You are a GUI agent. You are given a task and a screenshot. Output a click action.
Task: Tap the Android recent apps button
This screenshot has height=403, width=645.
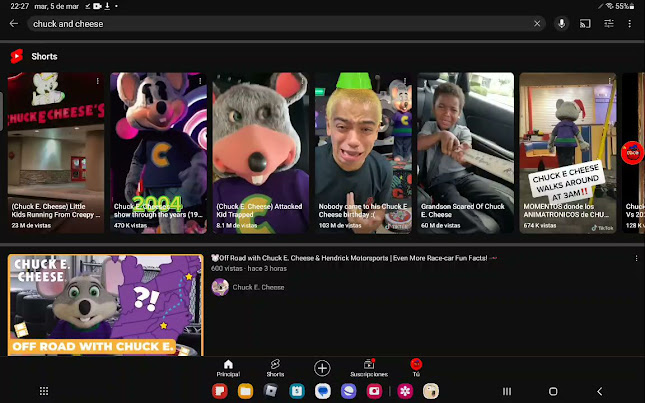click(507, 391)
